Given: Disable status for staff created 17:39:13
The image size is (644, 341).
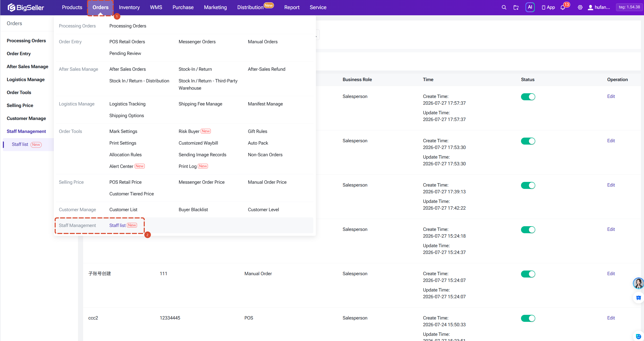Looking at the screenshot, I should (x=528, y=185).
